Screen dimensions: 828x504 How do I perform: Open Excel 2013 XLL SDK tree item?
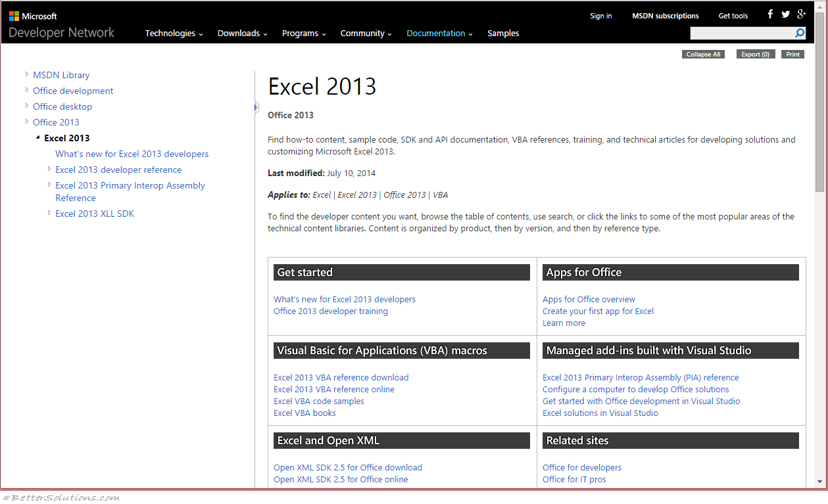coord(95,214)
